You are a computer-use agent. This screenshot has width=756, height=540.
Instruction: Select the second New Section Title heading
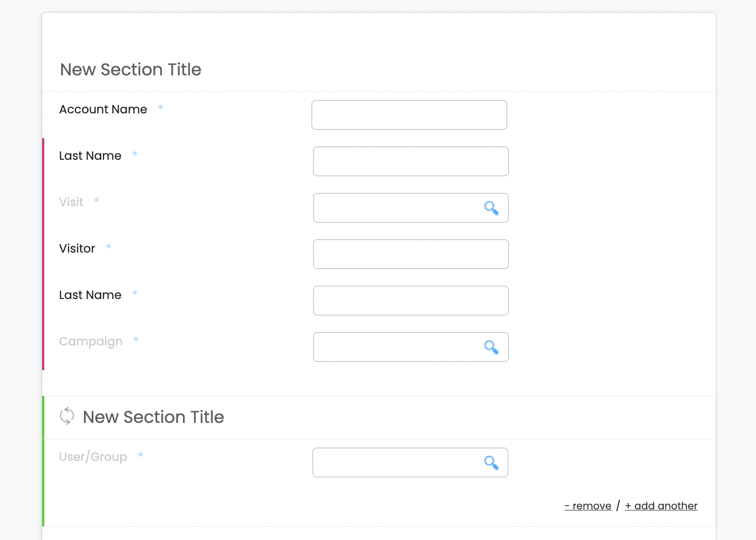152,417
